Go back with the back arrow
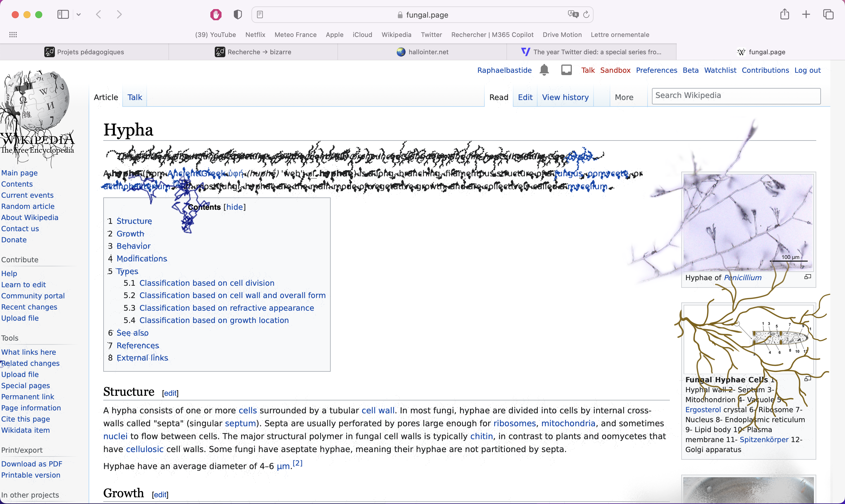The image size is (845, 504). pyautogui.click(x=99, y=15)
